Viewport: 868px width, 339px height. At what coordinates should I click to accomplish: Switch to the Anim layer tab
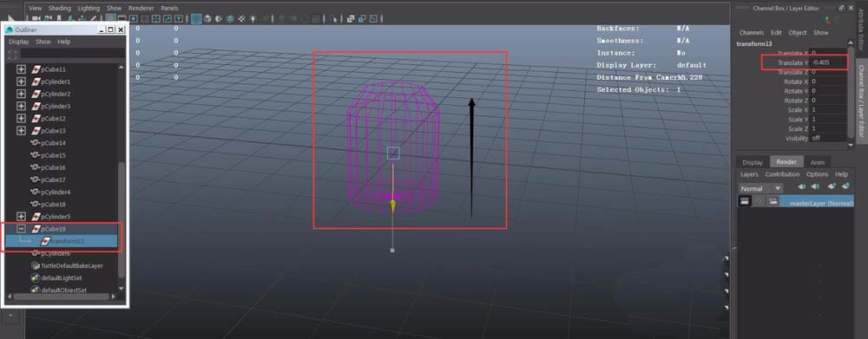point(817,162)
